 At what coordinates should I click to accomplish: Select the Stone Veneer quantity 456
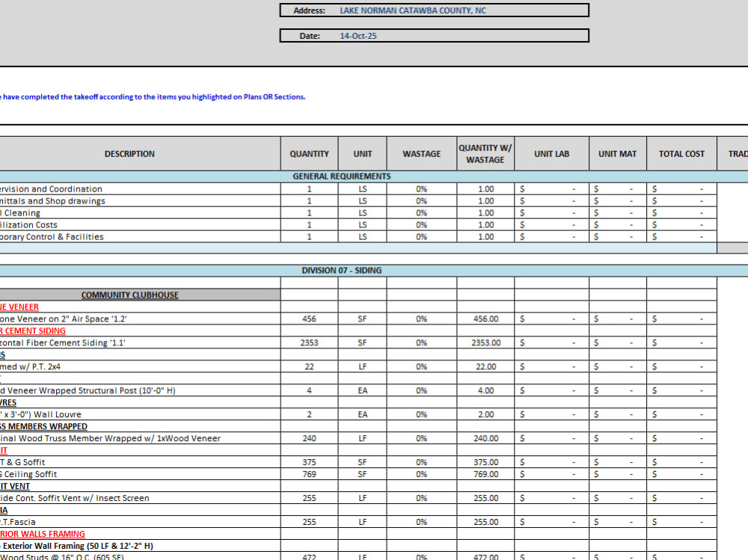(x=309, y=319)
